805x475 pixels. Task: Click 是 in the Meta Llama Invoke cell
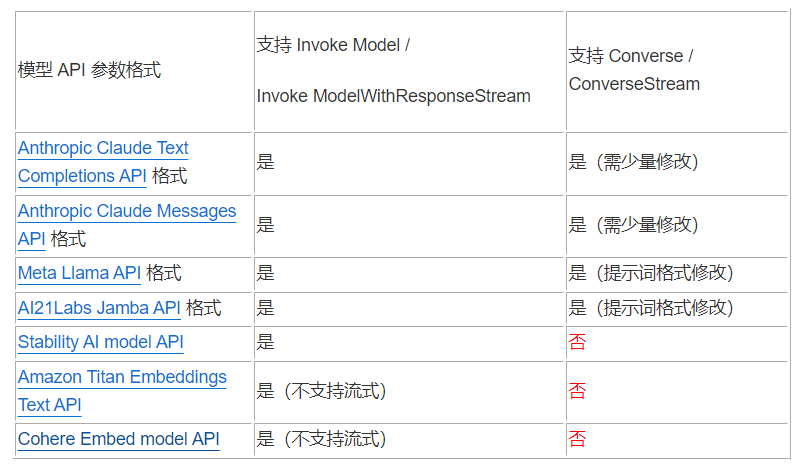265,273
